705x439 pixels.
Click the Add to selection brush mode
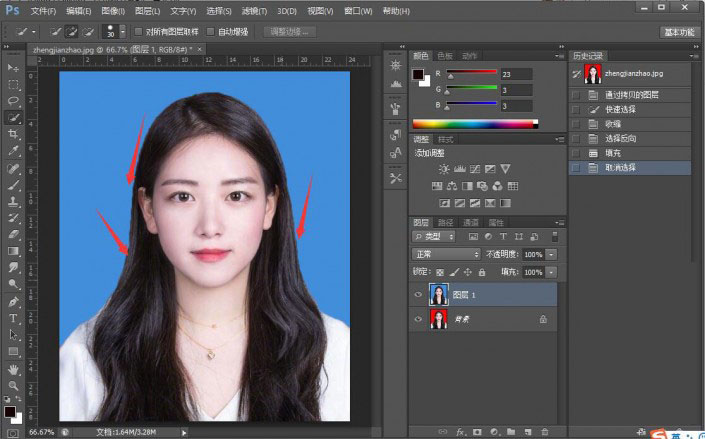click(73, 32)
